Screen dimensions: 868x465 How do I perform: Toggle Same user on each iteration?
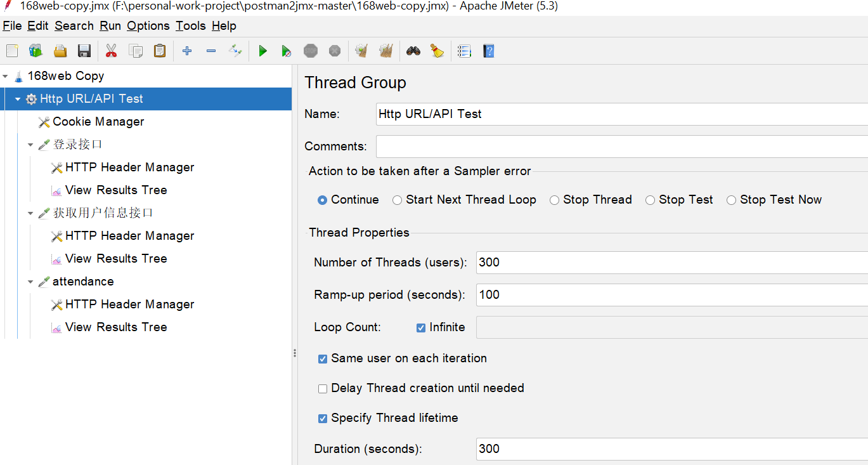point(323,358)
